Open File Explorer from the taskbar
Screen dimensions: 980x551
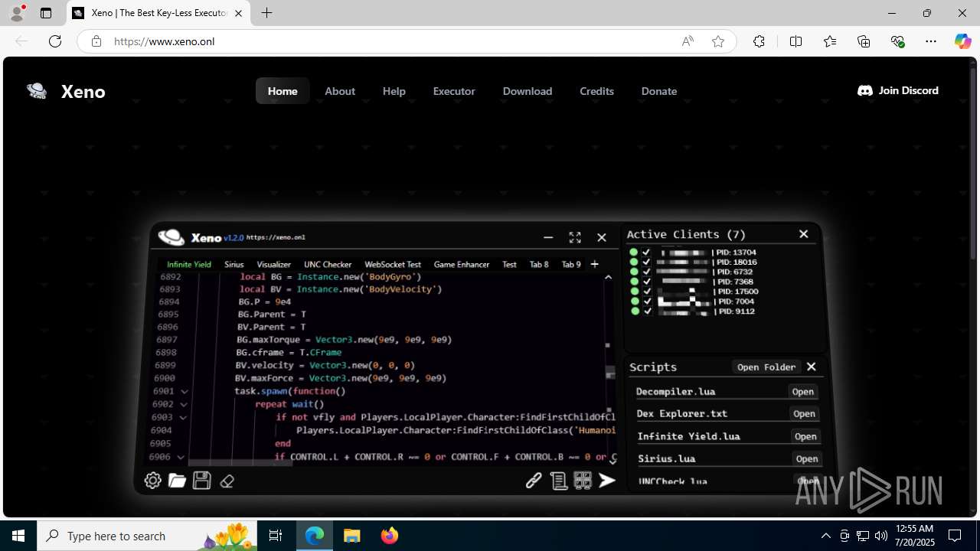[352, 536]
